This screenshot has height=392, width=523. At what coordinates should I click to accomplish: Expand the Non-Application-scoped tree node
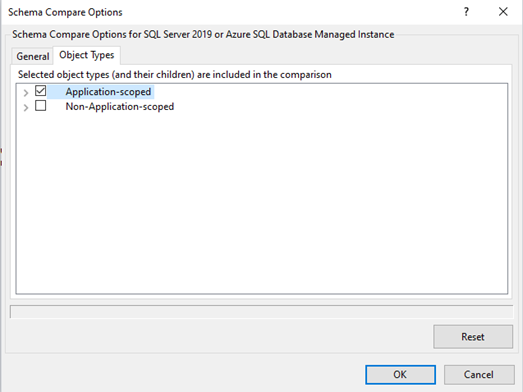click(26, 108)
